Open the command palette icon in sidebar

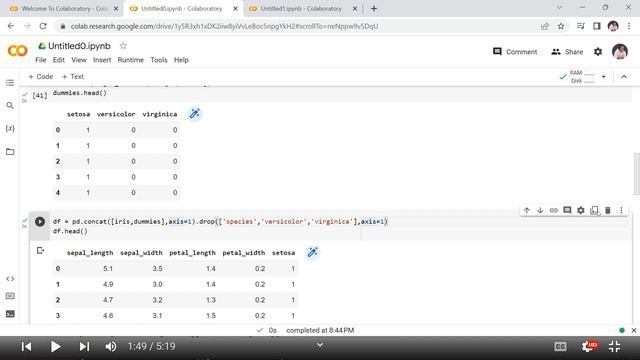[10, 296]
